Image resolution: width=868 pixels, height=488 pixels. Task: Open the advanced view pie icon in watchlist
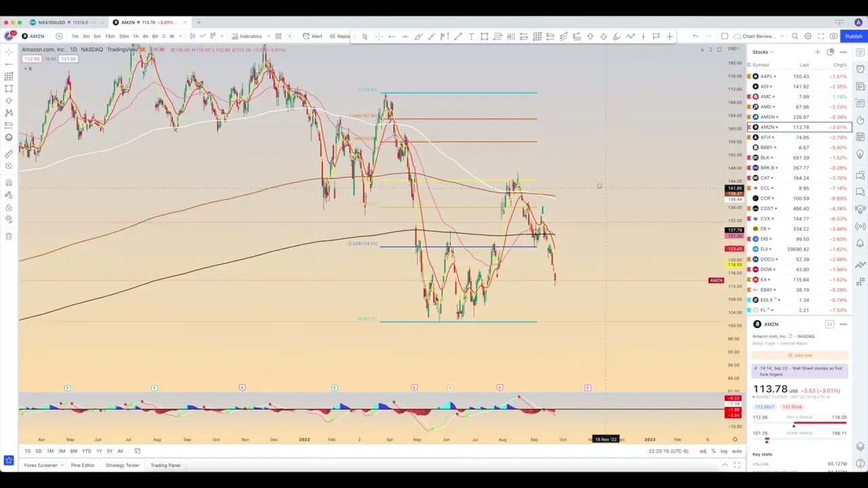[x=830, y=52]
